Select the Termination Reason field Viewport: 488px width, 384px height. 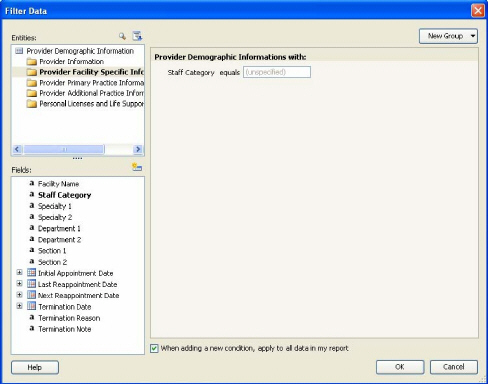pos(69,318)
